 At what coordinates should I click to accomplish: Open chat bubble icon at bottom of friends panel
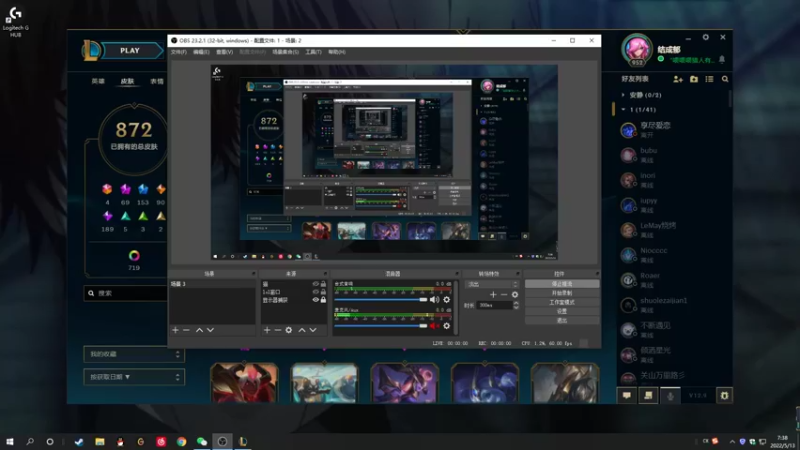point(627,395)
